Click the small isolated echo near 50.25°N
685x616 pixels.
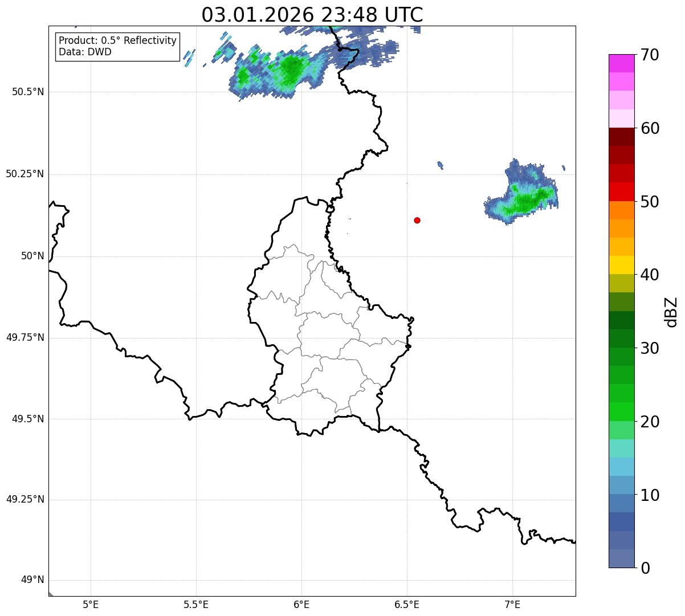pyautogui.click(x=440, y=165)
